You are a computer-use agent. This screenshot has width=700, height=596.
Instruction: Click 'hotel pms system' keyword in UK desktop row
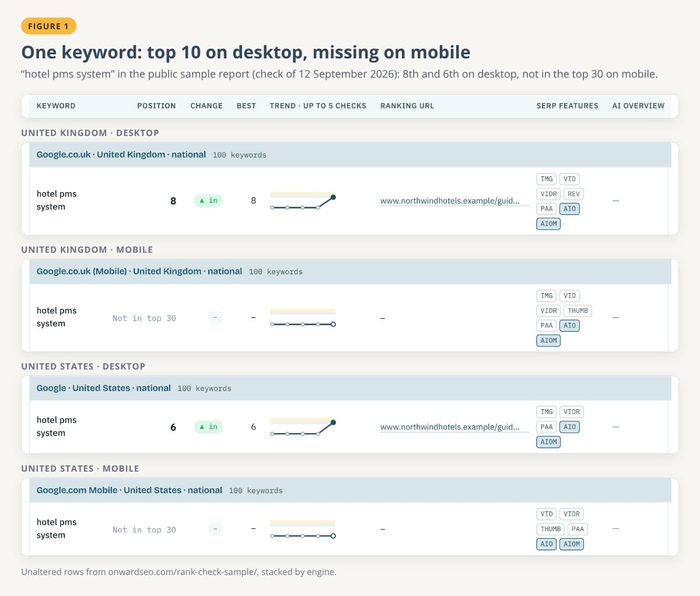[57, 200]
